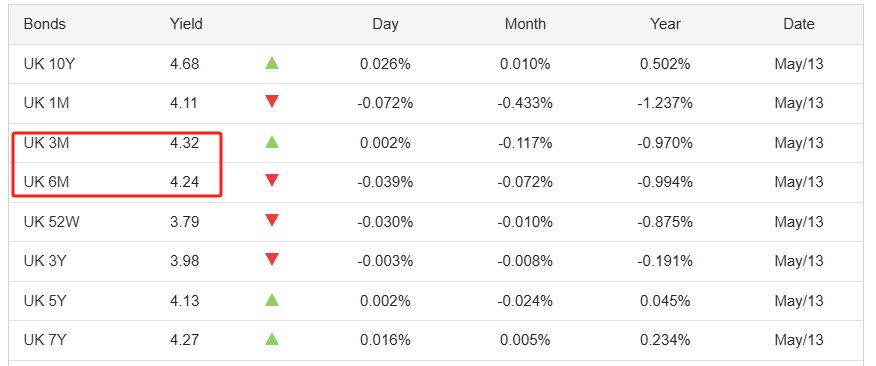The height and width of the screenshot is (366, 876).
Task: Click the red down arrow for UK 52W
Action: (x=272, y=220)
